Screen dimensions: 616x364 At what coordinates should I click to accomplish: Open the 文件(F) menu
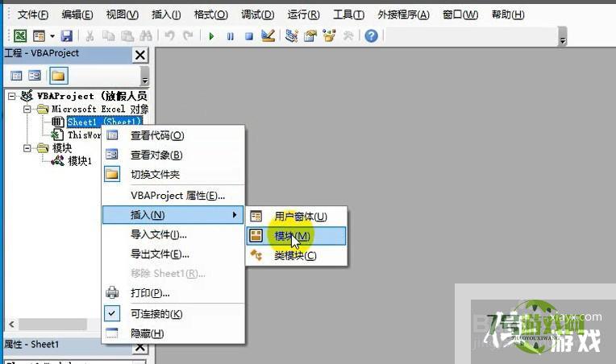pos(33,15)
